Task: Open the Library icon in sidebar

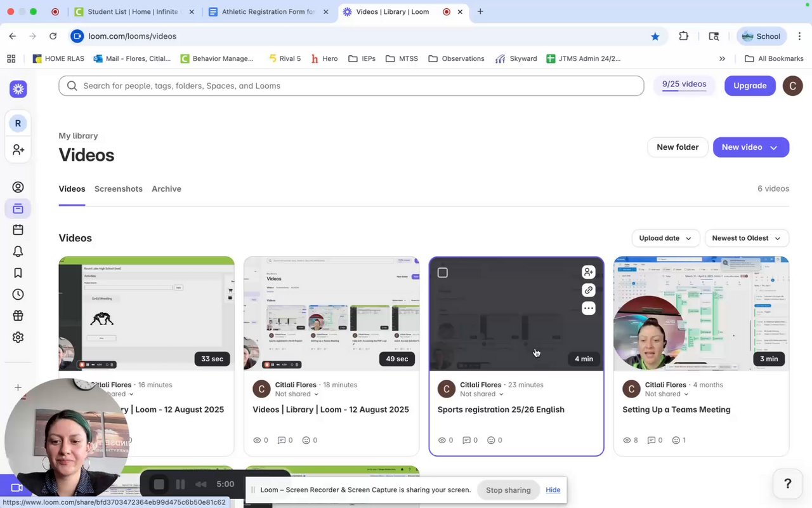Action: (18, 208)
